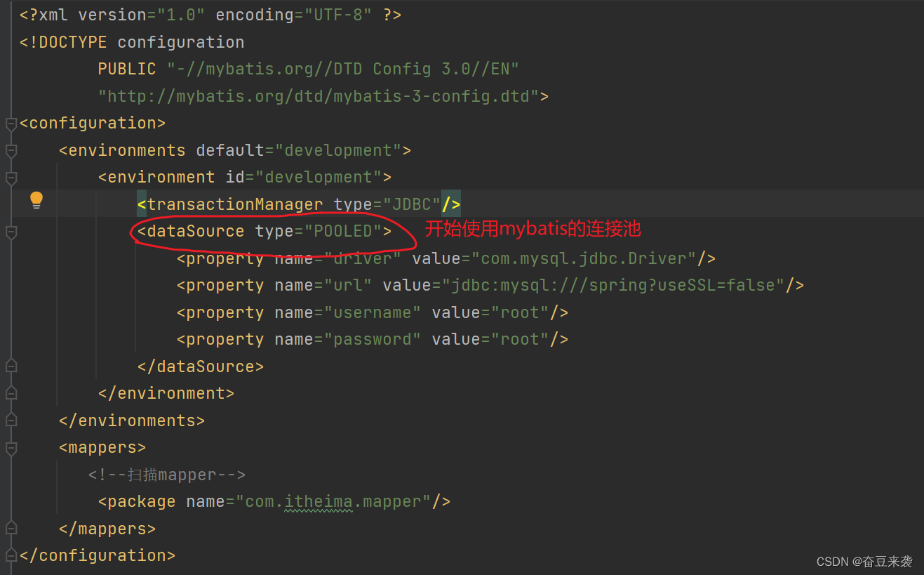This screenshot has width=924, height=575.
Task: Click the mybatis-3-config.dtd URL string
Action: (x=319, y=96)
